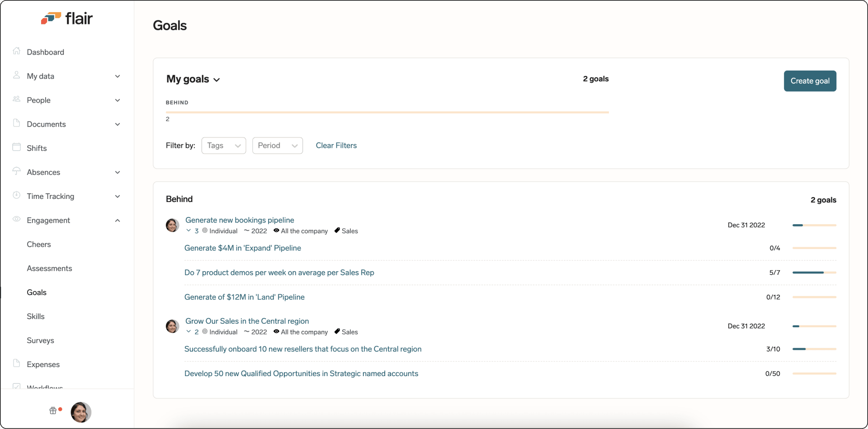Image resolution: width=868 pixels, height=429 pixels.
Task: Open Successfully onboard 10 new resellers goal
Action: coord(303,349)
